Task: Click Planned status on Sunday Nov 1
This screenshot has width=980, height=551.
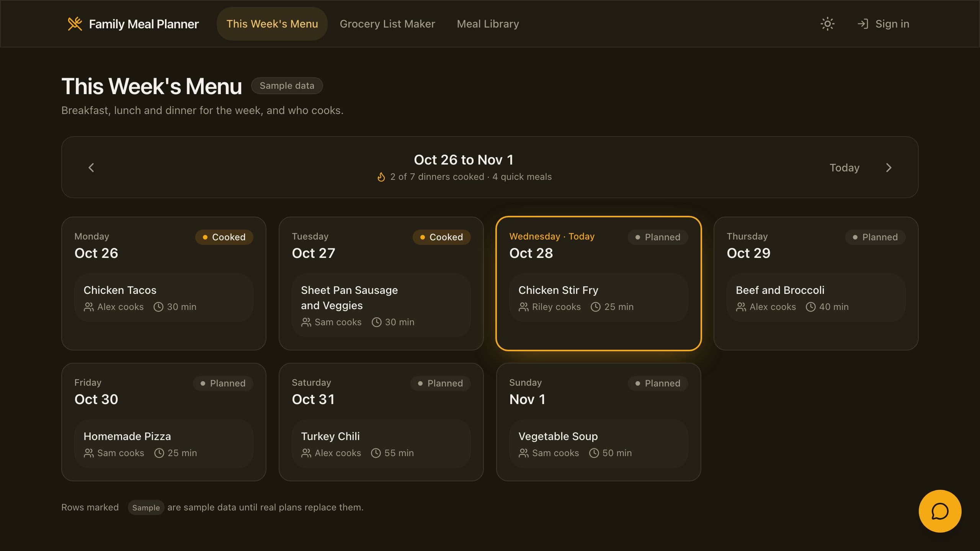Action: click(658, 383)
